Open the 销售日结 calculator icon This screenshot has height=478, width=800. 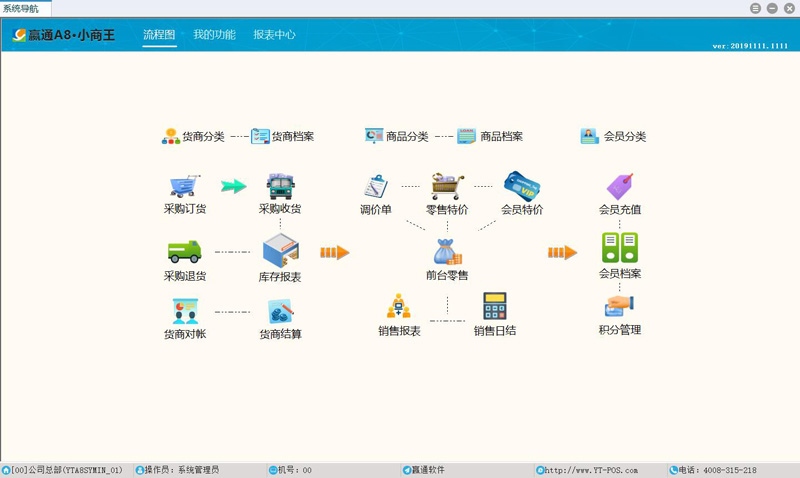[494, 307]
